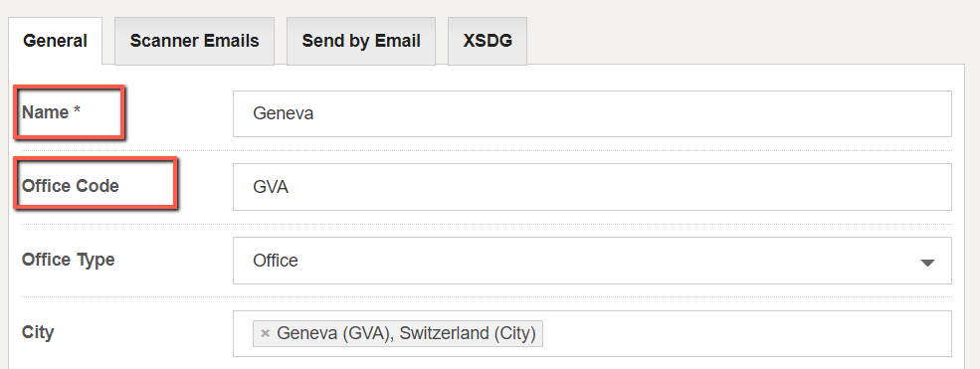
Task: Click the City label
Action: (38, 332)
